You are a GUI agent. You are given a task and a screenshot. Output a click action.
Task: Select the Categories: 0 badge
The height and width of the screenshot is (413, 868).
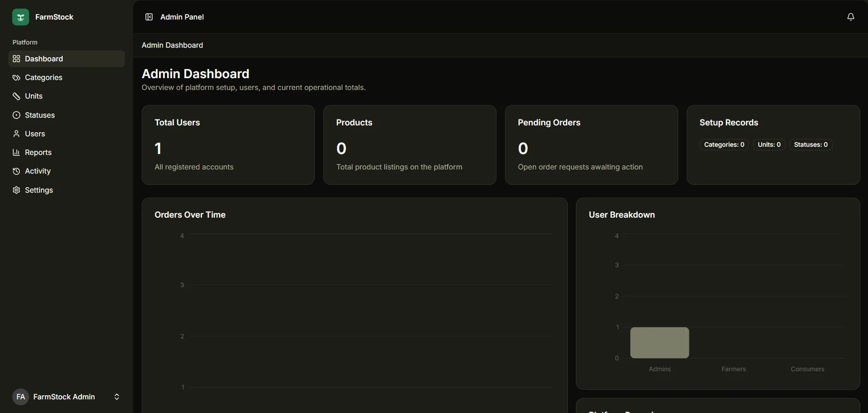(x=724, y=144)
